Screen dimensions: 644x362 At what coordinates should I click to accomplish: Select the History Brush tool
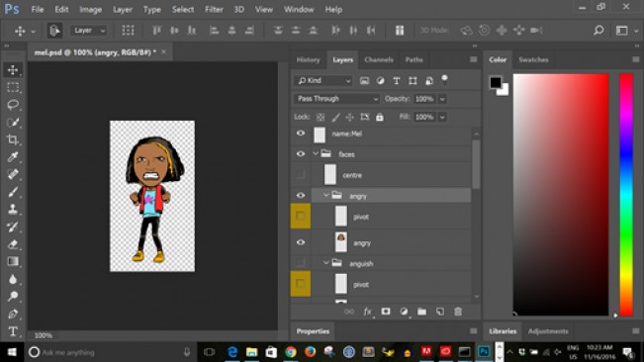click(x=13, y=226)
